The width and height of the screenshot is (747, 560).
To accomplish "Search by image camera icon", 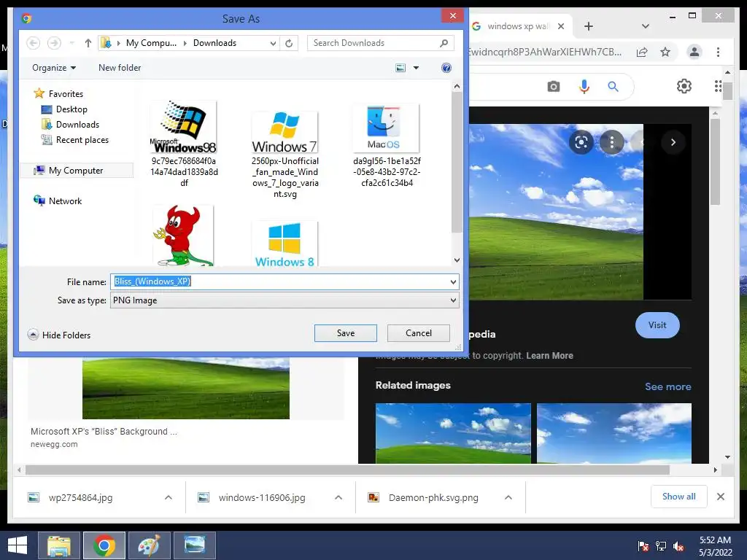I will 553,87.
